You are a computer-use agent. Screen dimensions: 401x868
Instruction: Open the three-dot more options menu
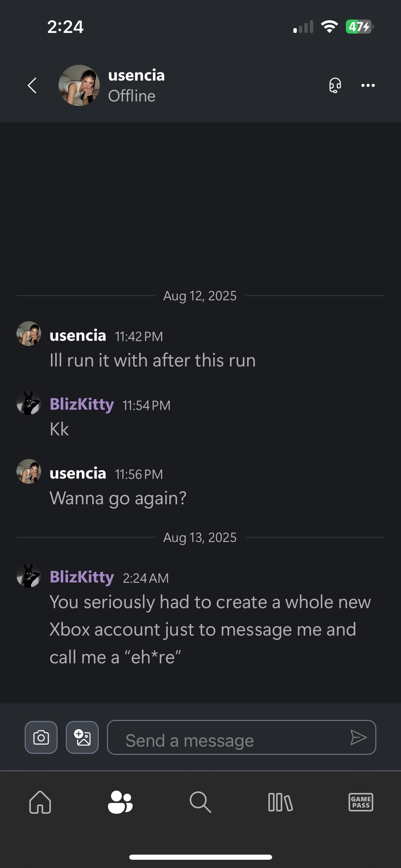[368, 85]
